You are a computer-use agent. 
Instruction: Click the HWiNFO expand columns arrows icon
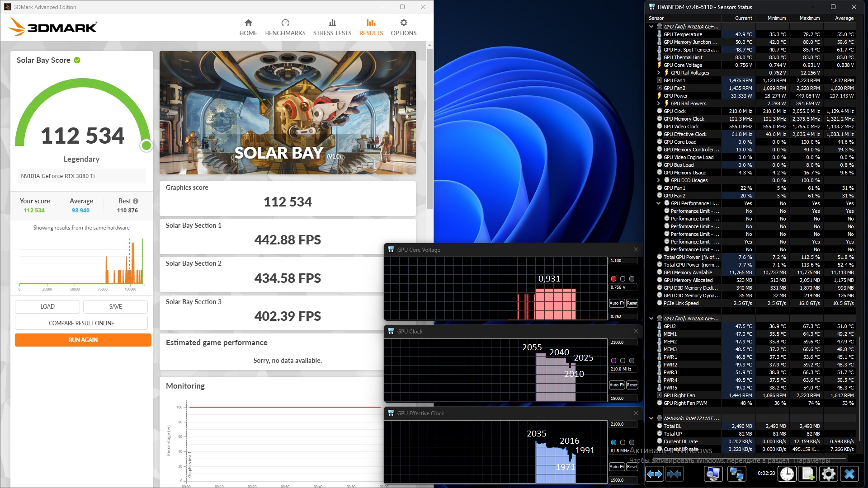tap(654, 474)
